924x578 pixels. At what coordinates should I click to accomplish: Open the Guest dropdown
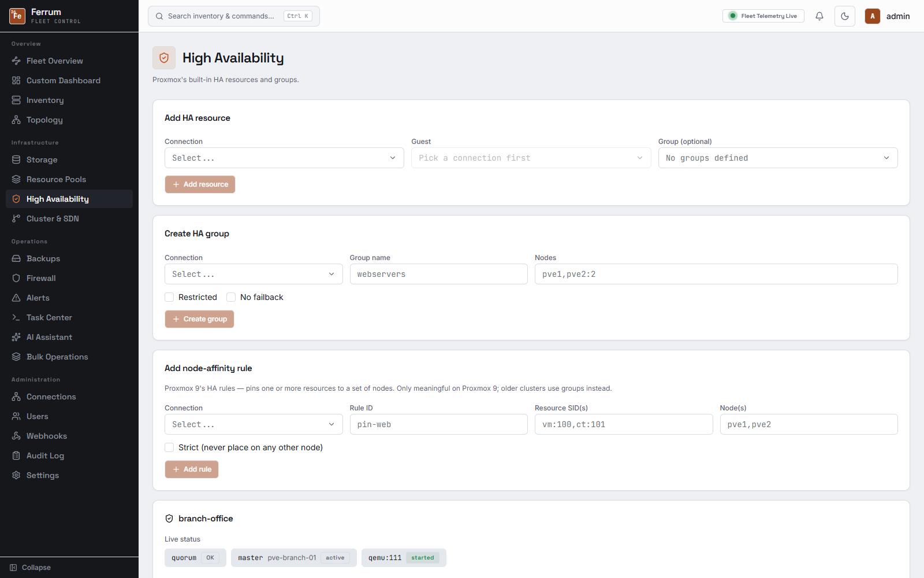pyautogui.click(x=531, y=158)
